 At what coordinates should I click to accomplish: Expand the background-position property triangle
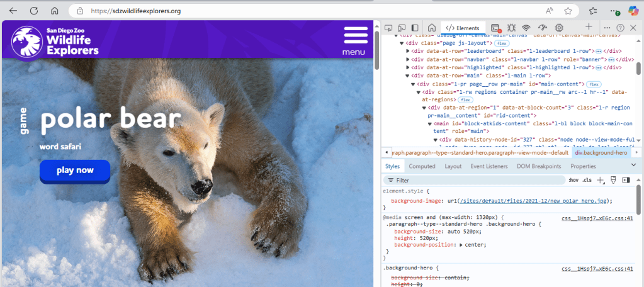pos(461,245)
